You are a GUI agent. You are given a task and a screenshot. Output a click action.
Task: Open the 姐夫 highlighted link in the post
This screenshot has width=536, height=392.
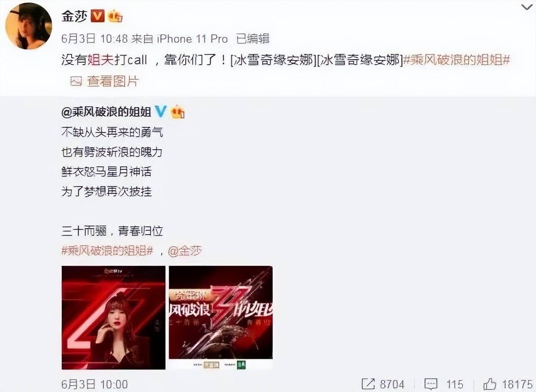100,60
